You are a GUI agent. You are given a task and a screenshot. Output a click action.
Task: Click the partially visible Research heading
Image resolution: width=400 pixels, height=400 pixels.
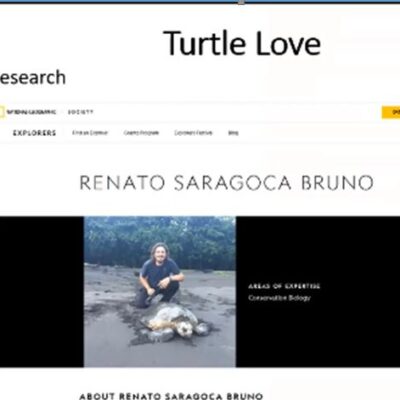coord(33,77)
